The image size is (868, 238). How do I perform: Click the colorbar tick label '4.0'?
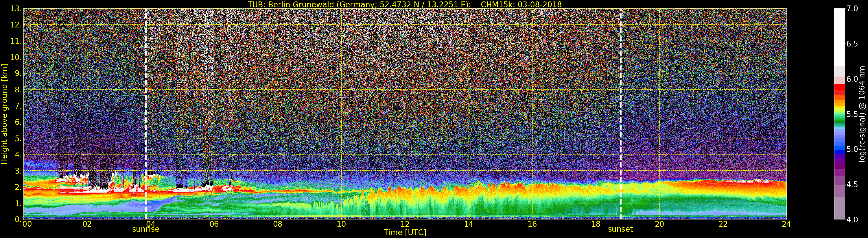(852, 220)
